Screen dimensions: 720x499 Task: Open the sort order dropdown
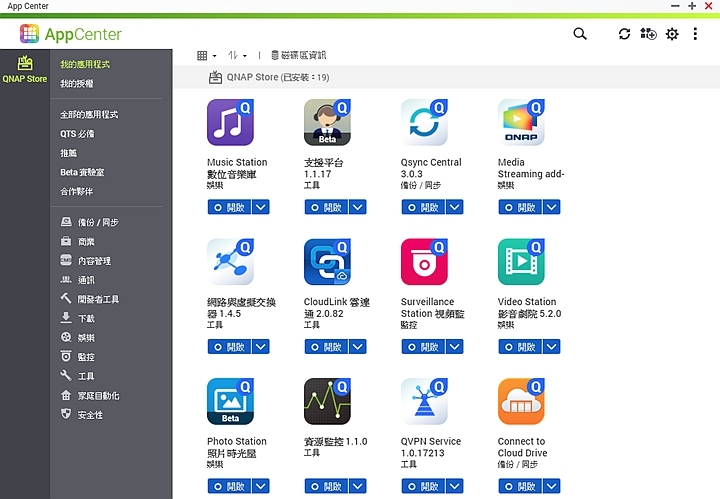click(237, 56)
